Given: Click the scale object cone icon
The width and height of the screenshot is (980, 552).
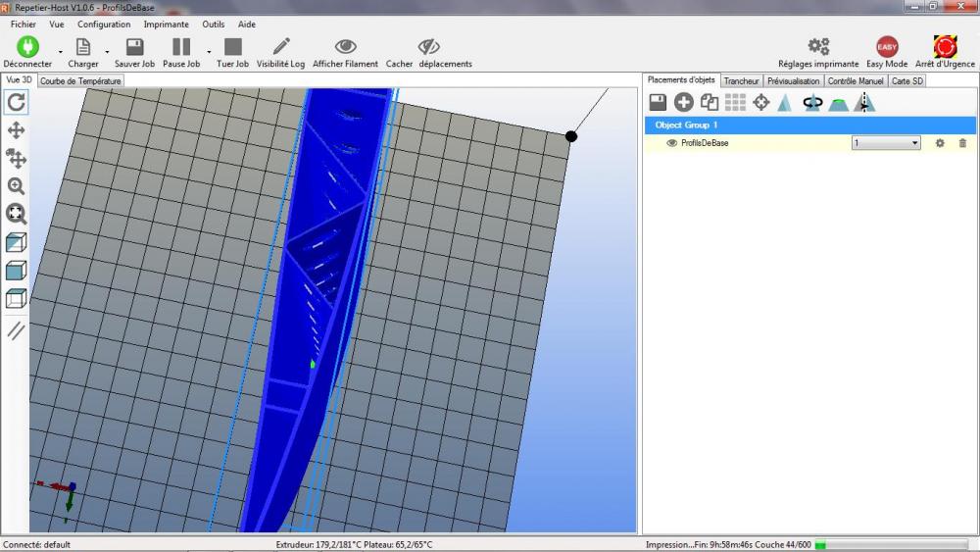Looking at the screenshot, I should click(x=785, y=103).
